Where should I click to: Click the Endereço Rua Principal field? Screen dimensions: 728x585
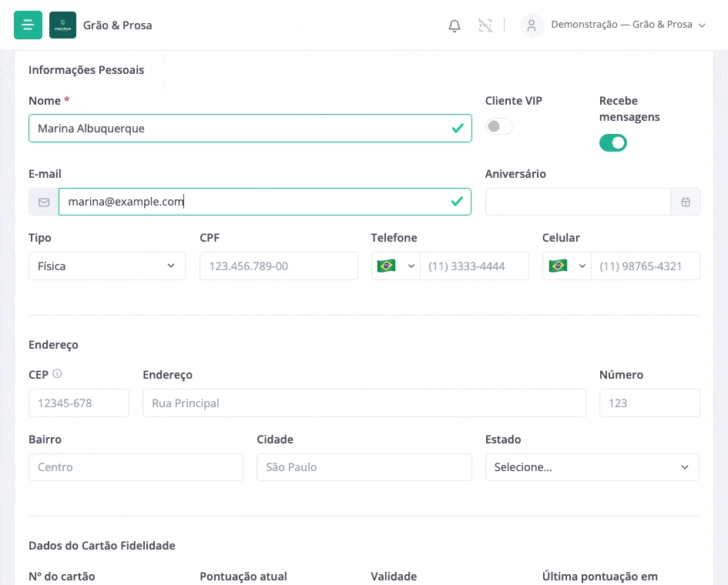click(364, 403)
